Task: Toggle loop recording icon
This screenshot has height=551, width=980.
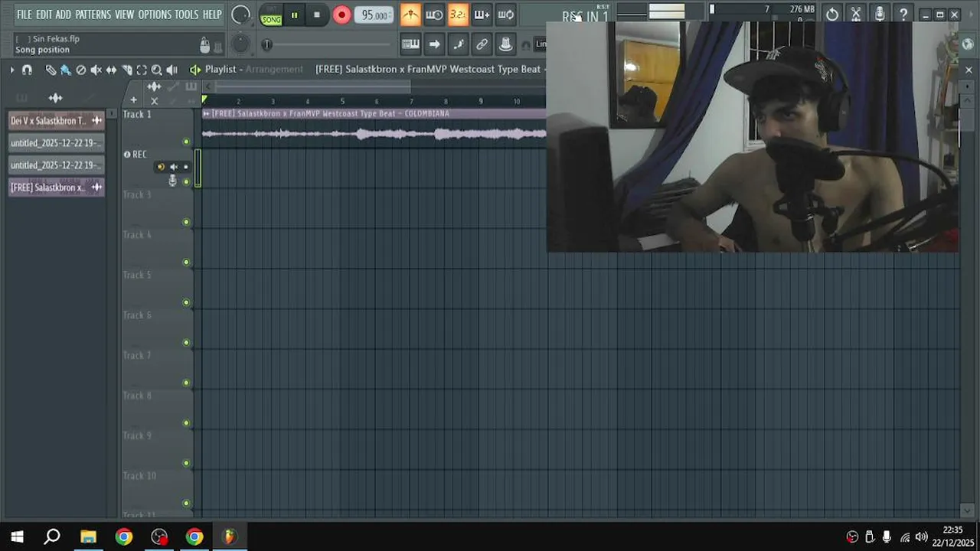Action: pos(505,15)
